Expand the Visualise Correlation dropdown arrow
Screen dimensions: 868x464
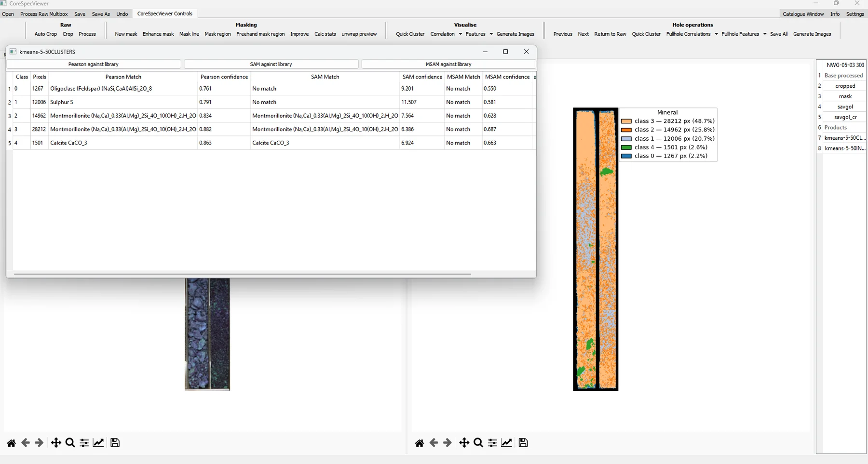pyautogui.click(x=461, y=34)
